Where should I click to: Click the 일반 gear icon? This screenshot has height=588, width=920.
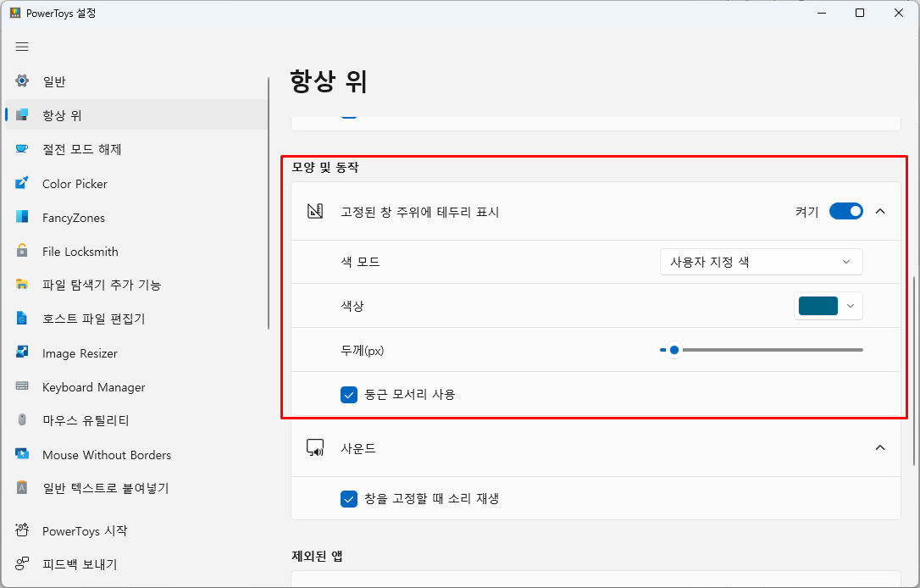coord(22,81)
